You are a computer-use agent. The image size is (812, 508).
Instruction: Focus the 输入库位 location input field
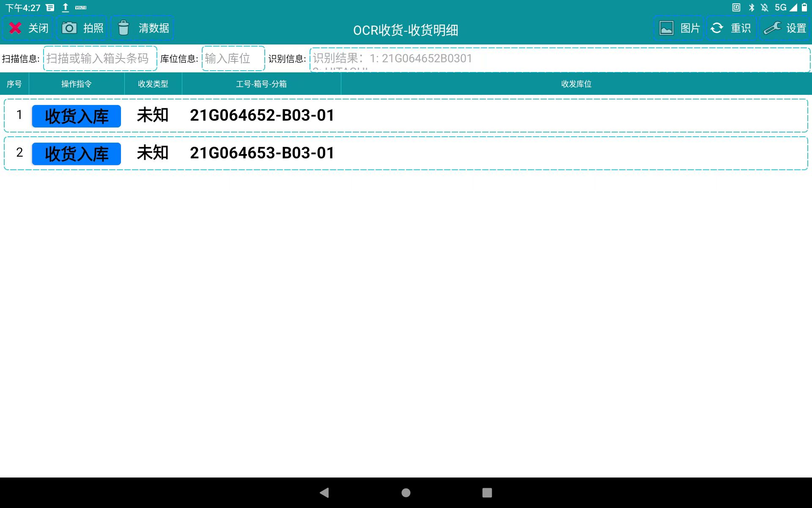233,58
